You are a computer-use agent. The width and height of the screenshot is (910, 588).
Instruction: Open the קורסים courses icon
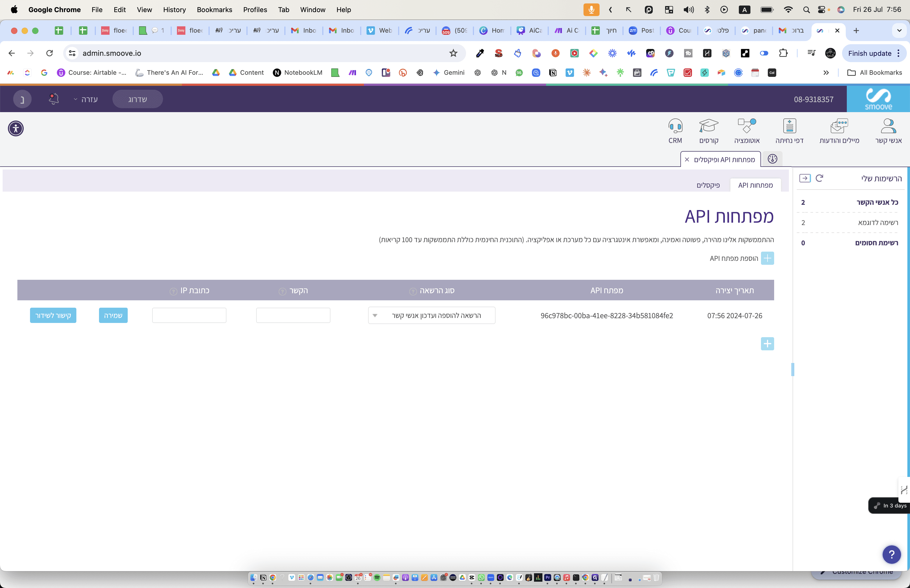[x=709, y=131]
